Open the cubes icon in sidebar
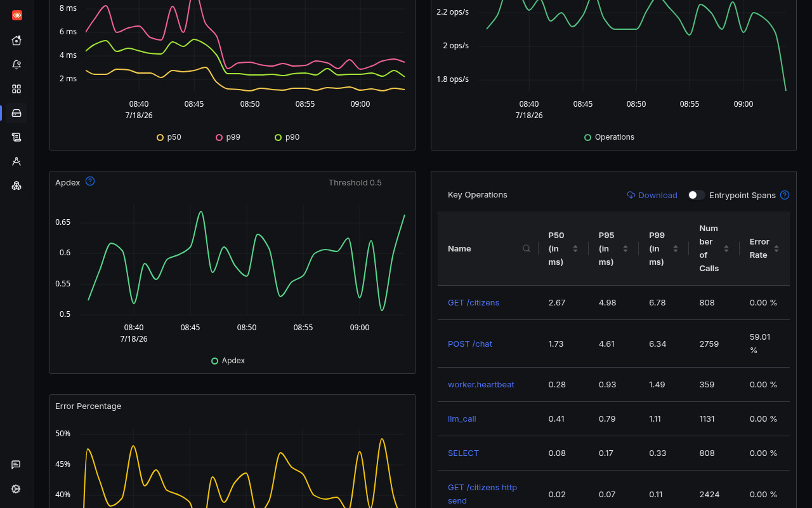Image resolution: width=812 pixels, height=508 pixels. click(x=16, y=185)
